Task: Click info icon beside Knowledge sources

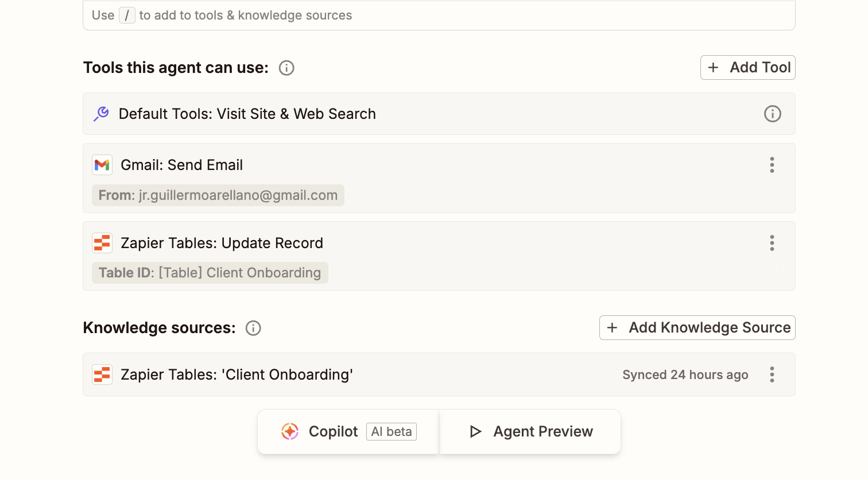Action: click(253, 328)
